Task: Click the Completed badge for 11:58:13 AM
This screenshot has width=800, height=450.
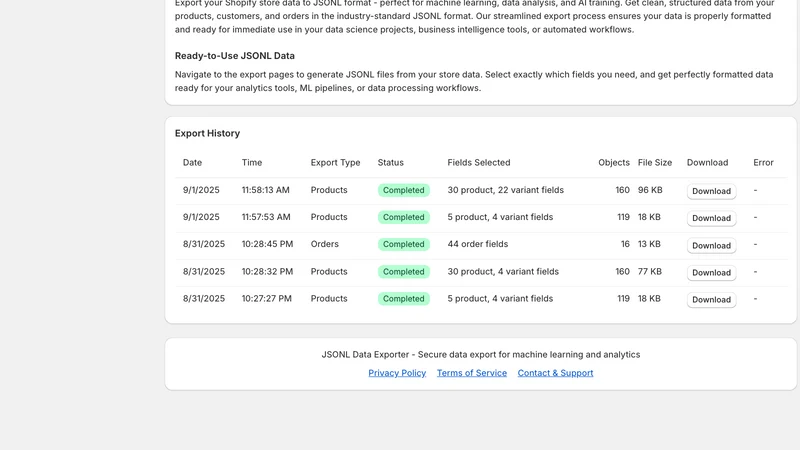Action: click(404, 190)
